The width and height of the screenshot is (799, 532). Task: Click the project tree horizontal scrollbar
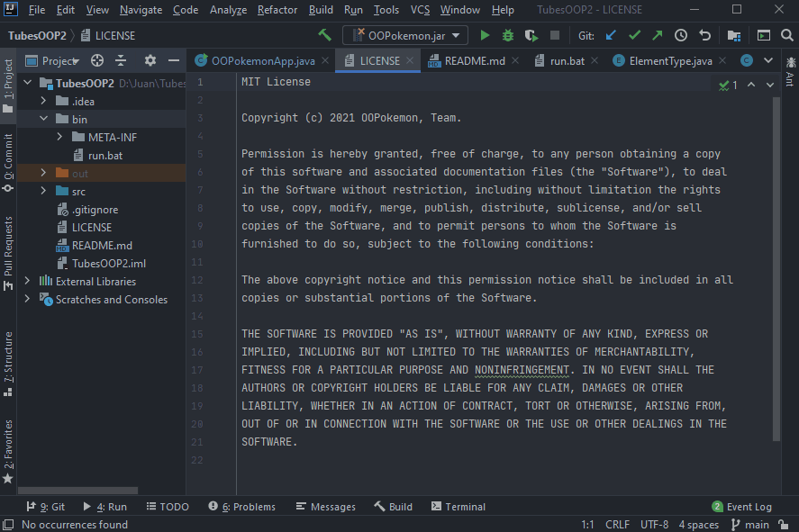pos(77,491)
